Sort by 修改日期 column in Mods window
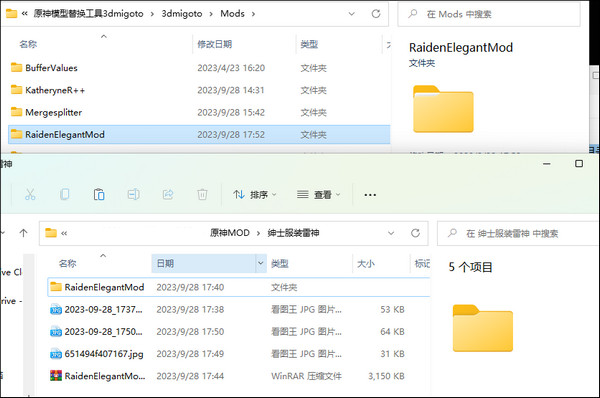This screenshot has height=398, width=600. 215,44
